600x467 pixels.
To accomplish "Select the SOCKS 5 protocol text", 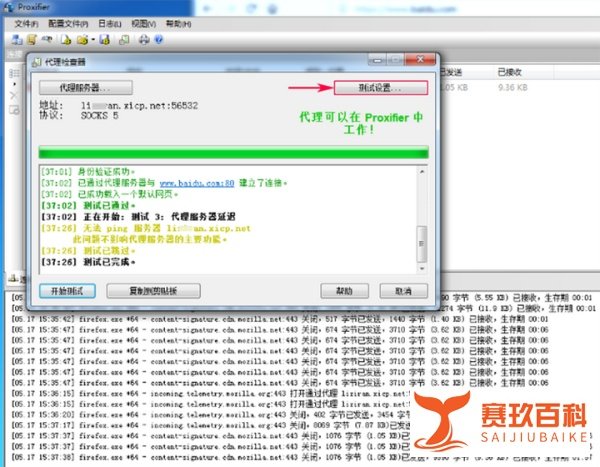I will point(99,115).
